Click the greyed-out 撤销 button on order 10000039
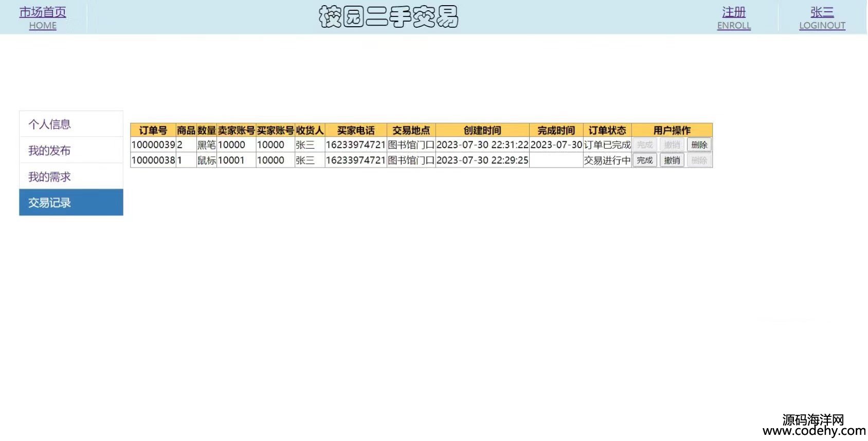 (672, 145)
